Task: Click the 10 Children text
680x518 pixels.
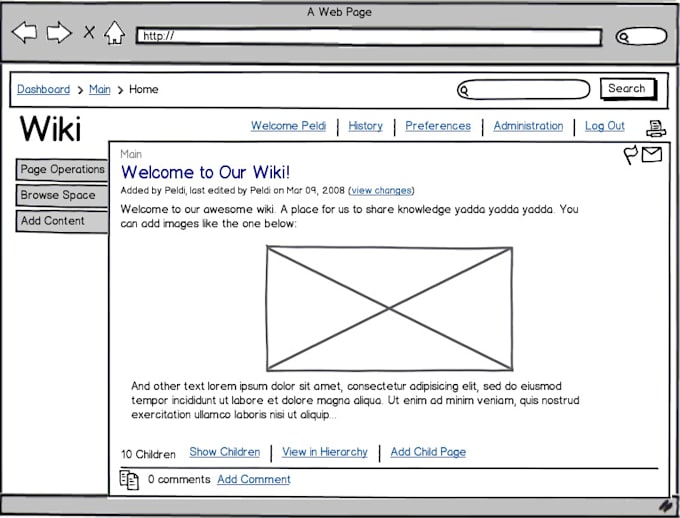Action: tap(148, 454)
